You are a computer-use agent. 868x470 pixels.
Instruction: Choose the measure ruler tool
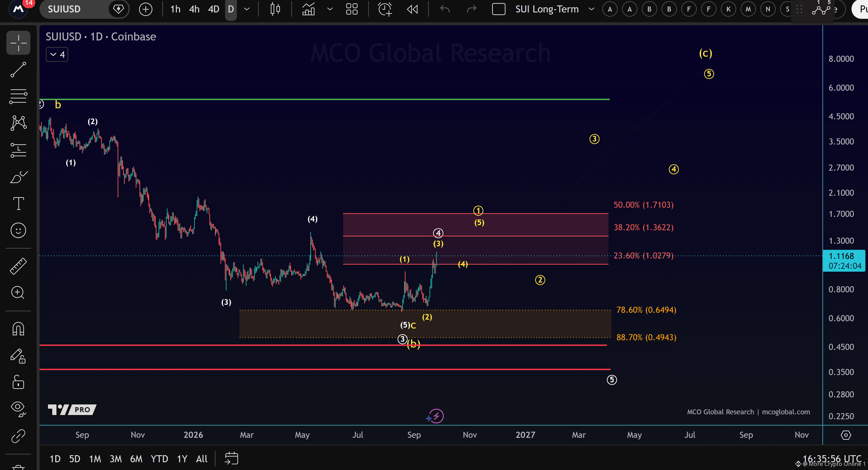tap(18, 266)
